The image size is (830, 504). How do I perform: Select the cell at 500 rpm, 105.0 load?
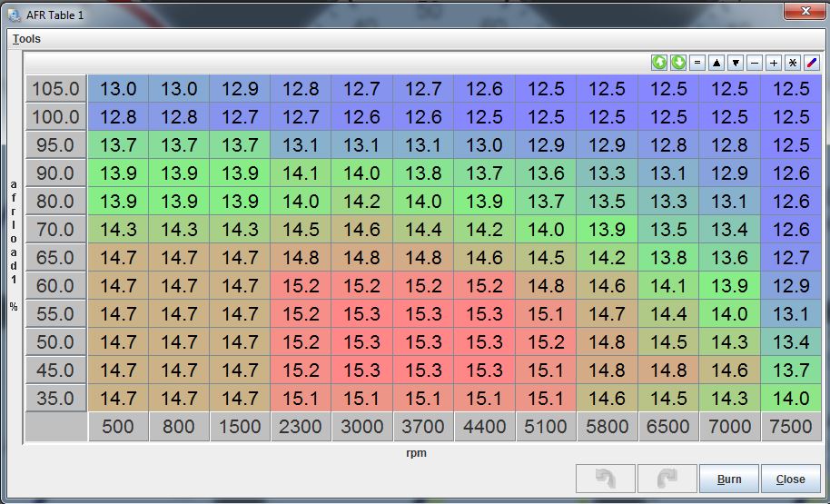tap(118, 89)
